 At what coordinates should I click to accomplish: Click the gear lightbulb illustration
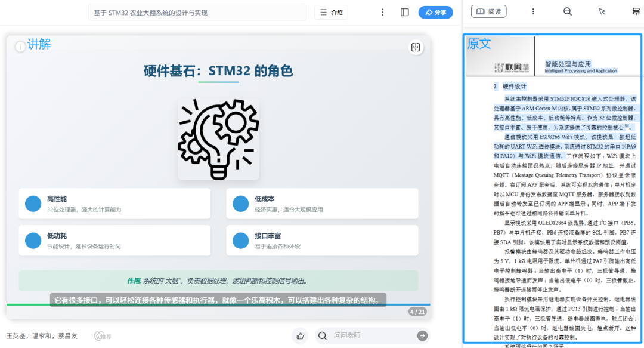pyautogui.click(x=218, y=140)
